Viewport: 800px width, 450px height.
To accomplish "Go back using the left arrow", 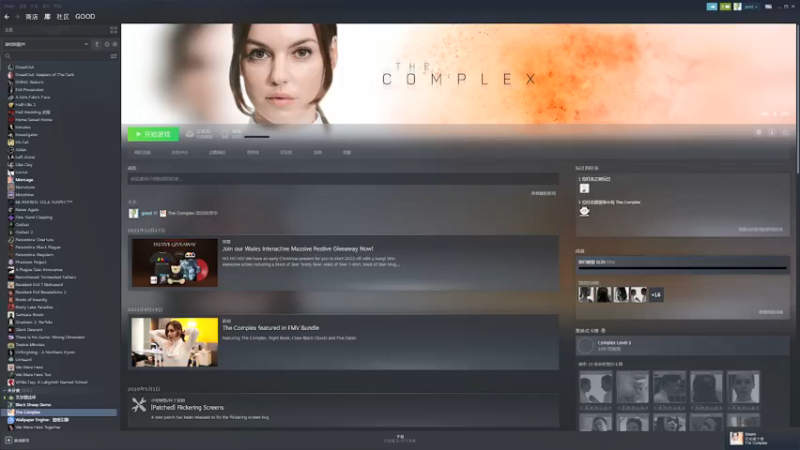I will point(7,17).
